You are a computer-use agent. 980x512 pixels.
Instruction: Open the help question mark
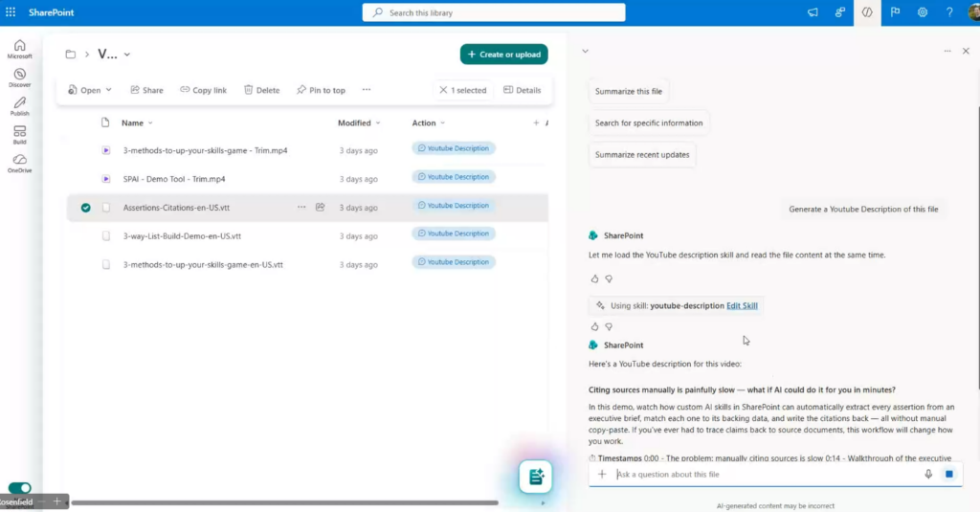[949, 12]
